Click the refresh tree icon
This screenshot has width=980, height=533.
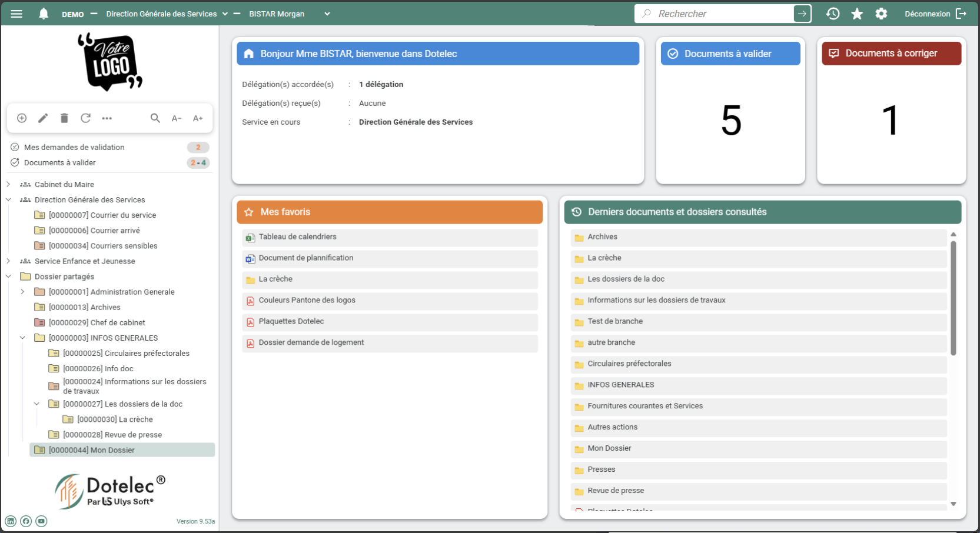85,118
